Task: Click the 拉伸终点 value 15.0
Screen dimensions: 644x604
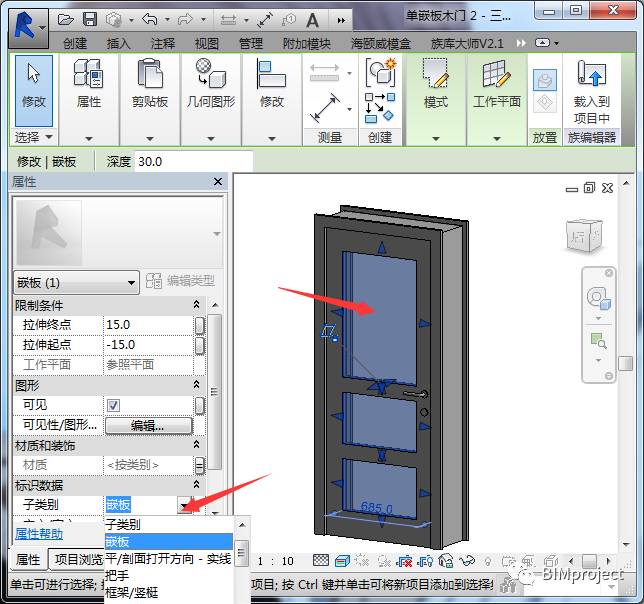Action: tap(148, 325)
